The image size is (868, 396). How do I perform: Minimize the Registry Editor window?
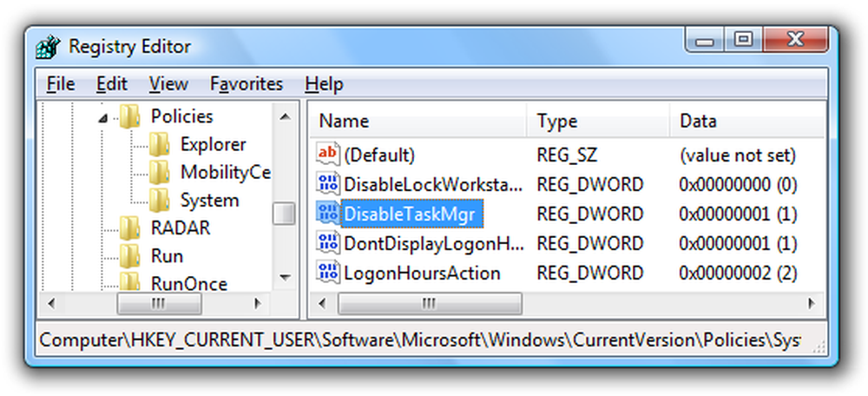pyautogui.click(x=706, y=40)
